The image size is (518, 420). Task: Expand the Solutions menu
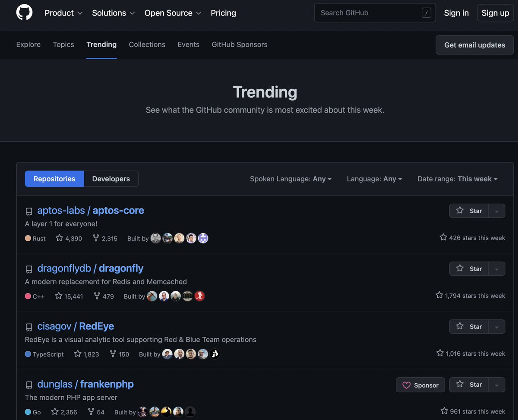pos(114,13)
